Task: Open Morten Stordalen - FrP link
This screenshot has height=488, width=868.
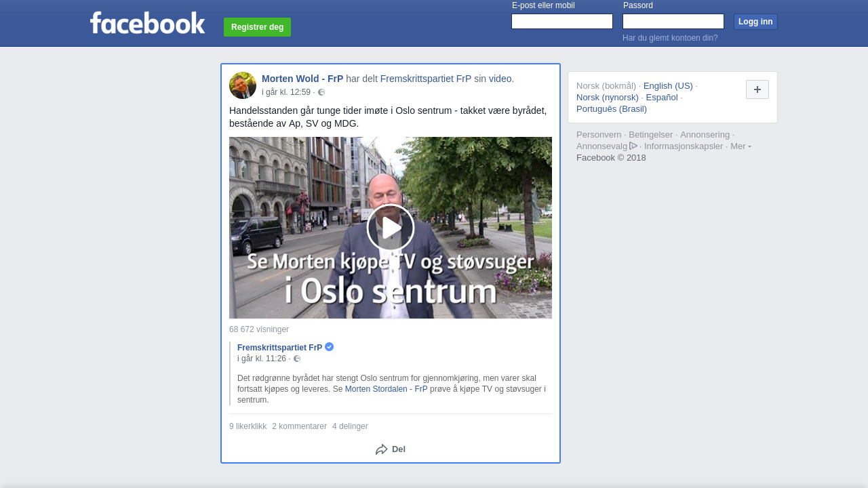Action: (387, 389)
